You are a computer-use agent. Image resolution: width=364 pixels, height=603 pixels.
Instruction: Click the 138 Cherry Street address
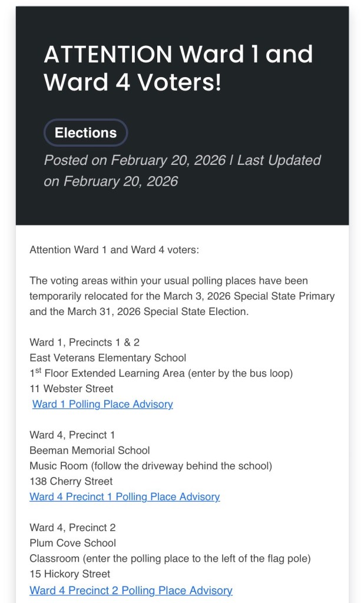pyautogui.click(x=71, y=481)
